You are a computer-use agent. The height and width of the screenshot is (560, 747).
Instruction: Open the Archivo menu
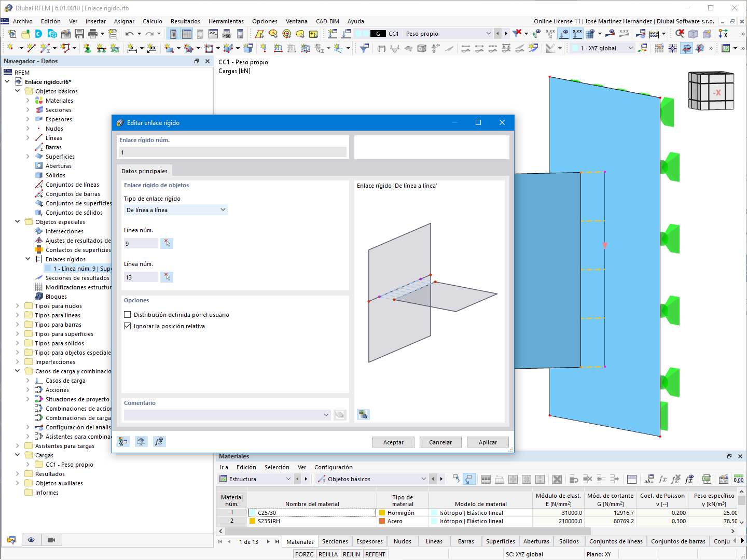click(23, 21)
